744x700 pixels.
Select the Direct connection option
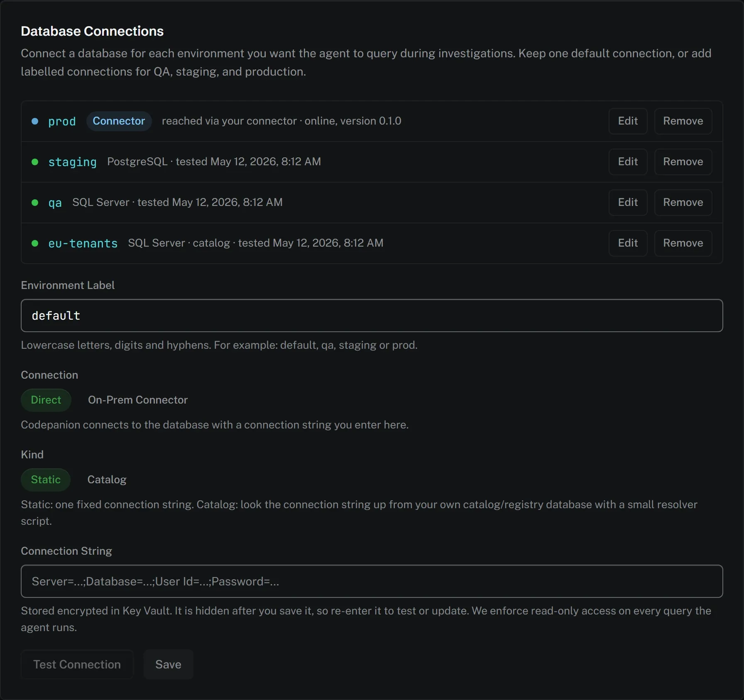46,400
